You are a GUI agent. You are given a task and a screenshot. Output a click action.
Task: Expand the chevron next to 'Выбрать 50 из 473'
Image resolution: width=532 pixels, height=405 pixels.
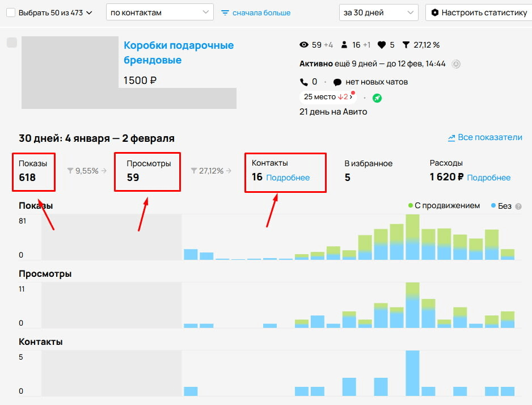coord(89,13)
